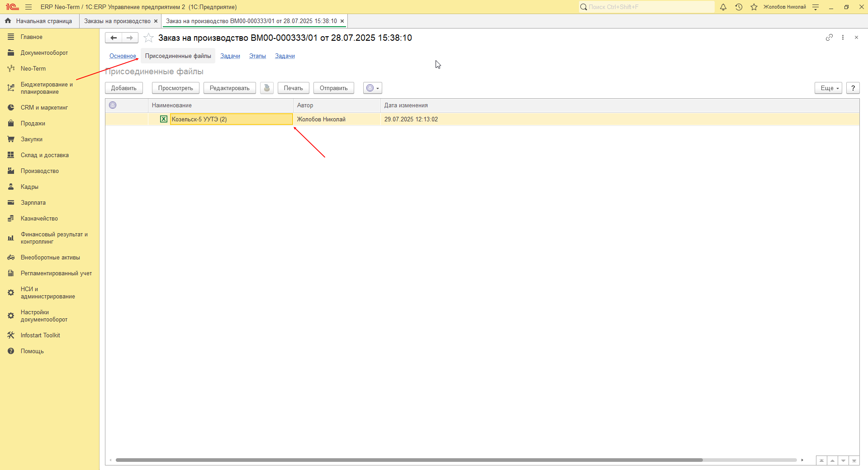Open history clock icon

[x=739, y=7]
